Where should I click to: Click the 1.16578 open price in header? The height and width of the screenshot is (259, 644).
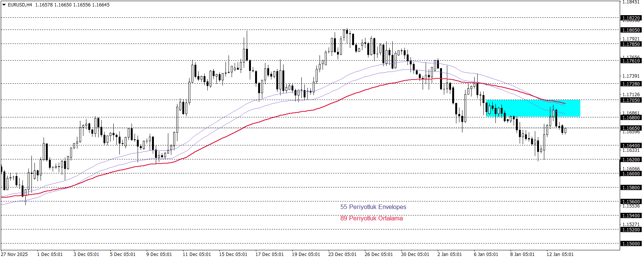click(44, 5)
